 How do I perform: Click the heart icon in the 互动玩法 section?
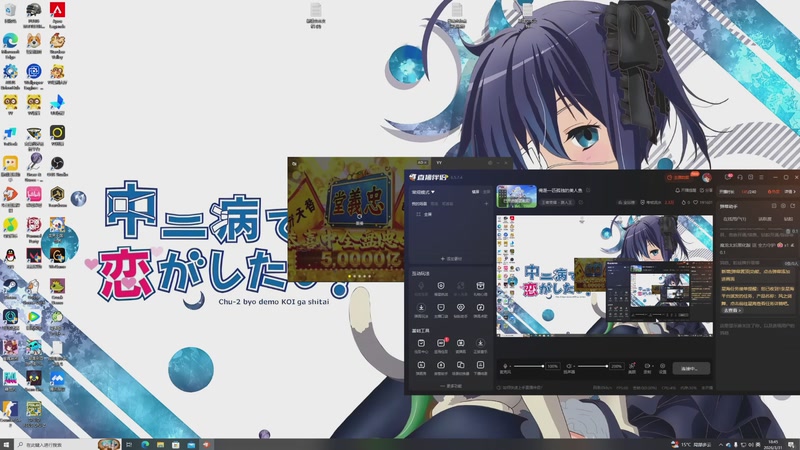pos(460,308)
